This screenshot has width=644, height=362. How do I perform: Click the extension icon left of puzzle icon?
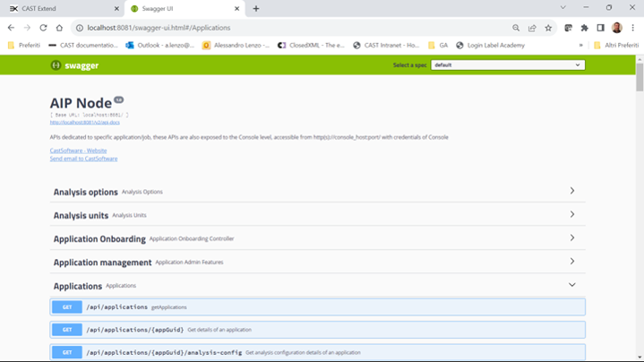click(x=569, y=28)
